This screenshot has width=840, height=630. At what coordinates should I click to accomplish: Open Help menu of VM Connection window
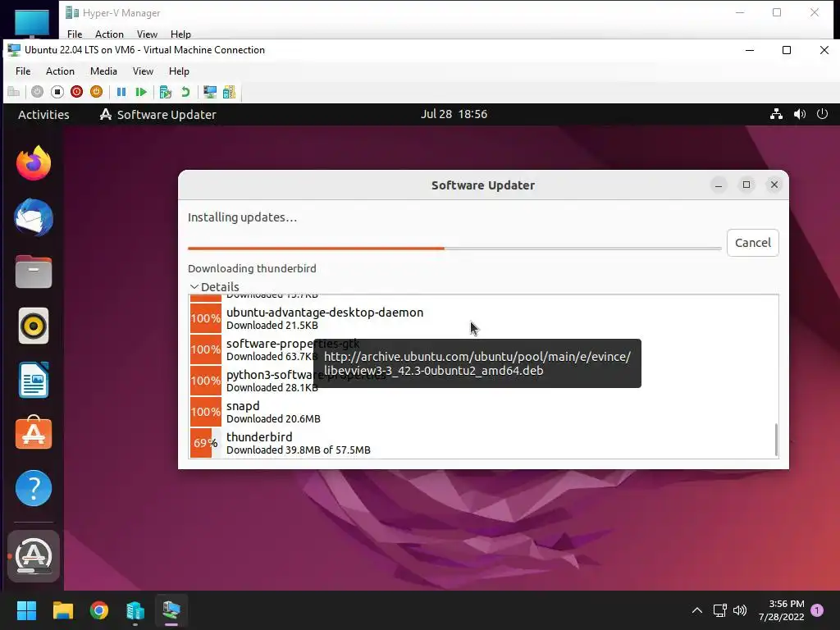click(179, 71)
